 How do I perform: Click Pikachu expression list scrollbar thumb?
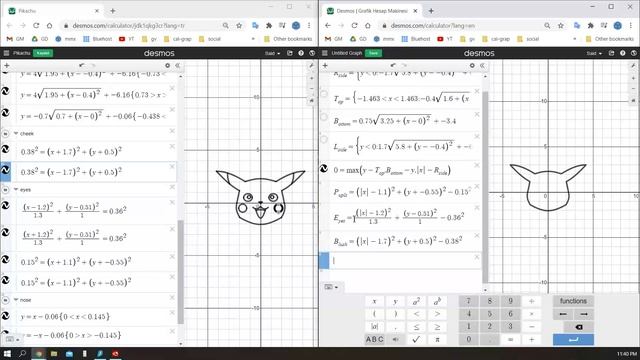(180, 272)
